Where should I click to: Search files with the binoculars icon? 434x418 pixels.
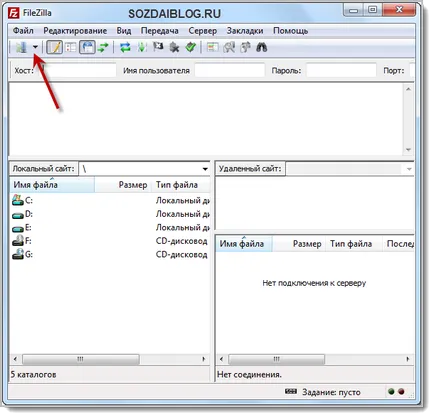262,47
